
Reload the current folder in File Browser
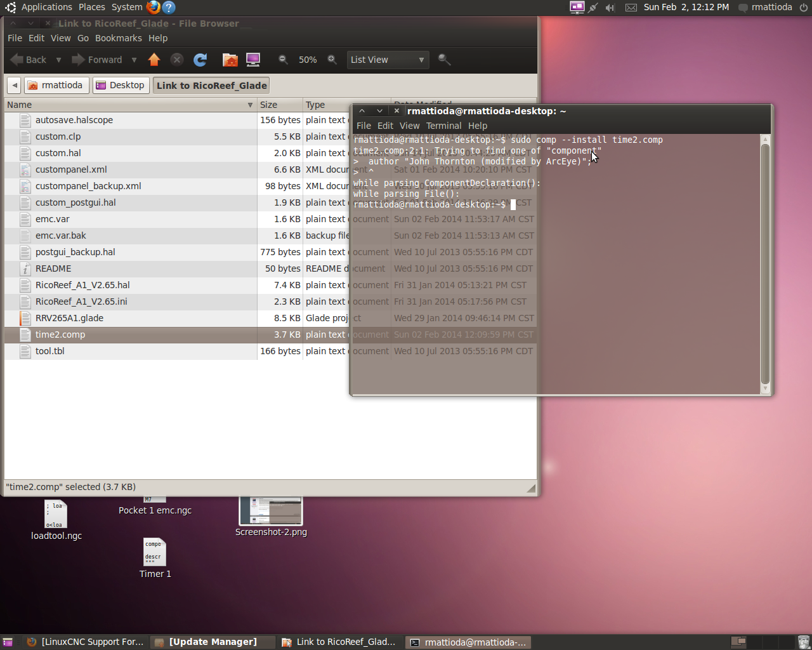pyautogui.click(x=200, y=60)
